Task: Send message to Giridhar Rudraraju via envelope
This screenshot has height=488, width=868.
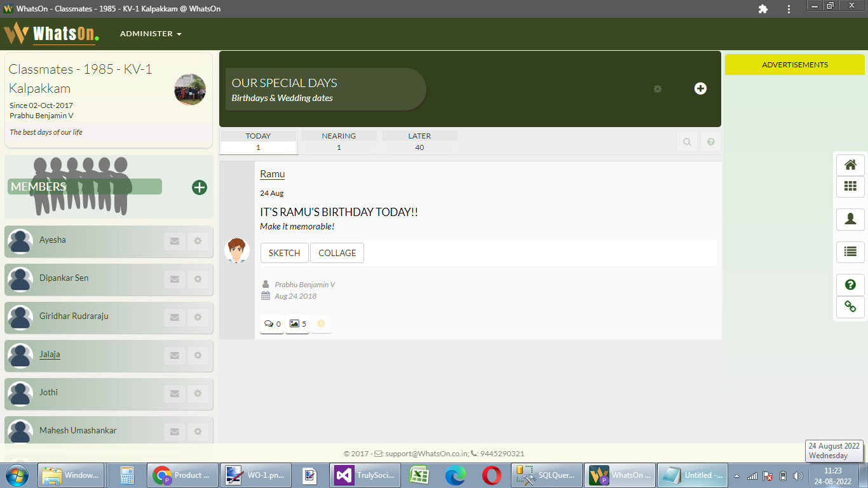Action: coord(174,317)
